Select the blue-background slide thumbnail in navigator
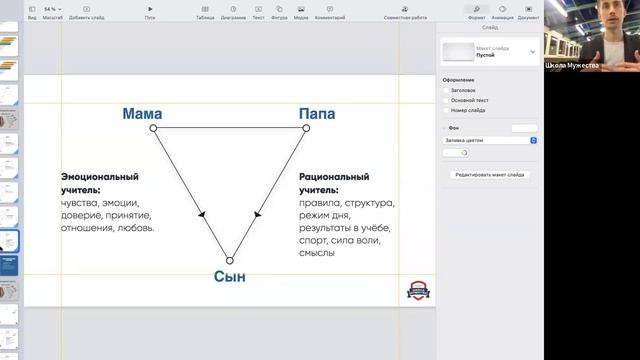 9,265
